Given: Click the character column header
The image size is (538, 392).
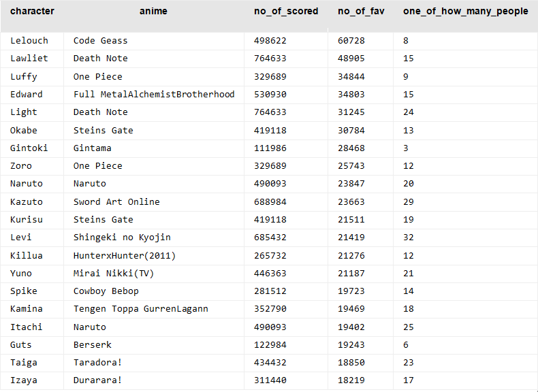Looking at the screenshot, I should (32, 12).
